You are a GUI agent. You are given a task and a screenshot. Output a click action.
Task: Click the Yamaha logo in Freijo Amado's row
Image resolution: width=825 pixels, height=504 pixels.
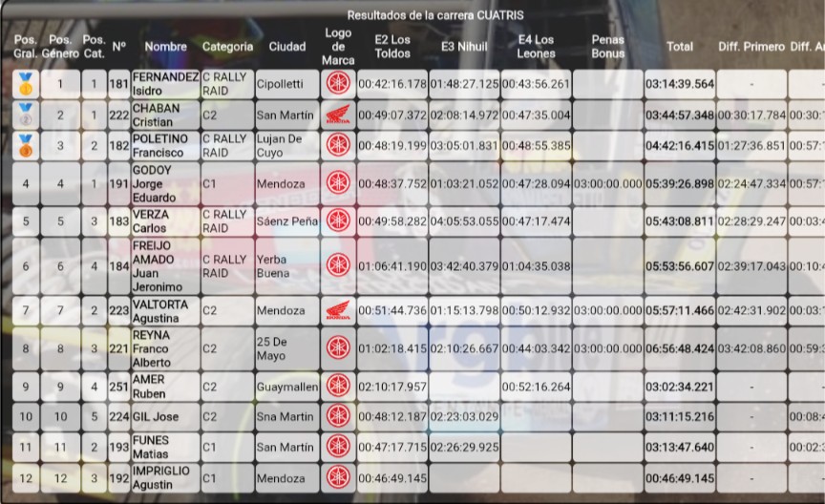[x=338, y=266]
